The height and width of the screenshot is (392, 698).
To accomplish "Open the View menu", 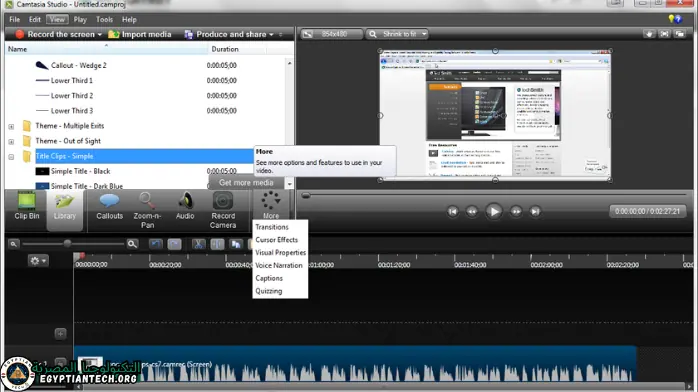I will click(x=57, y=20).
